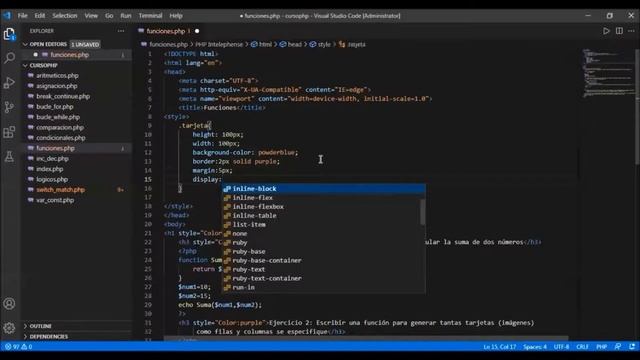Viewport: 640px width, 360px height.
Task: Open asignacion.php in the explorer
Action: click(x=77, y=86)
